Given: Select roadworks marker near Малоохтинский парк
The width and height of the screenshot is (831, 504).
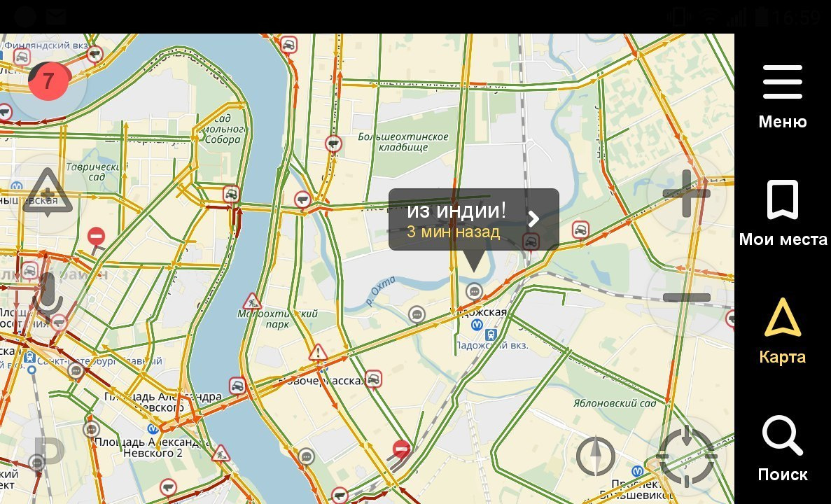Looking at the screenshot, I should pyautogui.click(x=252, y=302).
